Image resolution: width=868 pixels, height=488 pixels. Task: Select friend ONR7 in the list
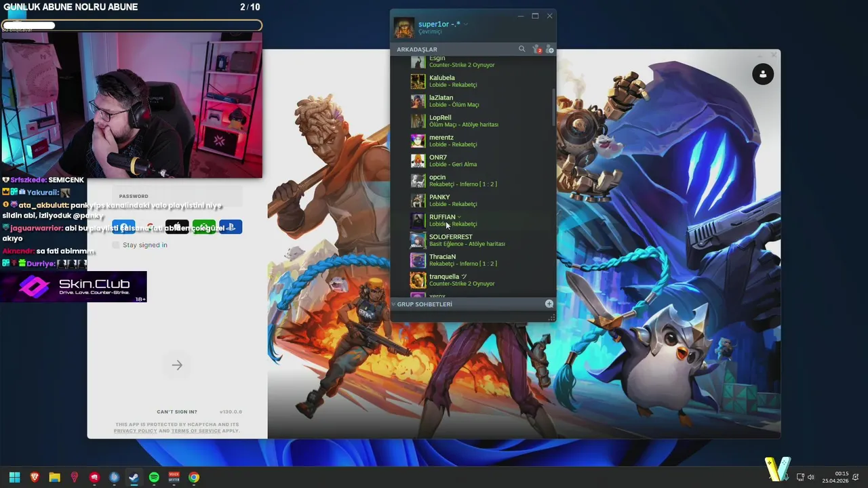[x=473, y=161]
